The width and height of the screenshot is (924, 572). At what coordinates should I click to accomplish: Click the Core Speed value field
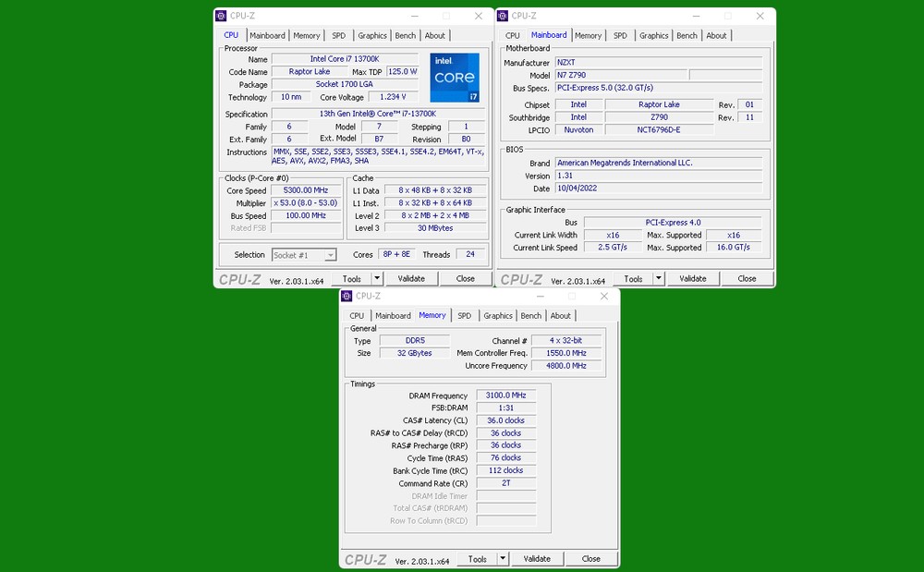307,190
